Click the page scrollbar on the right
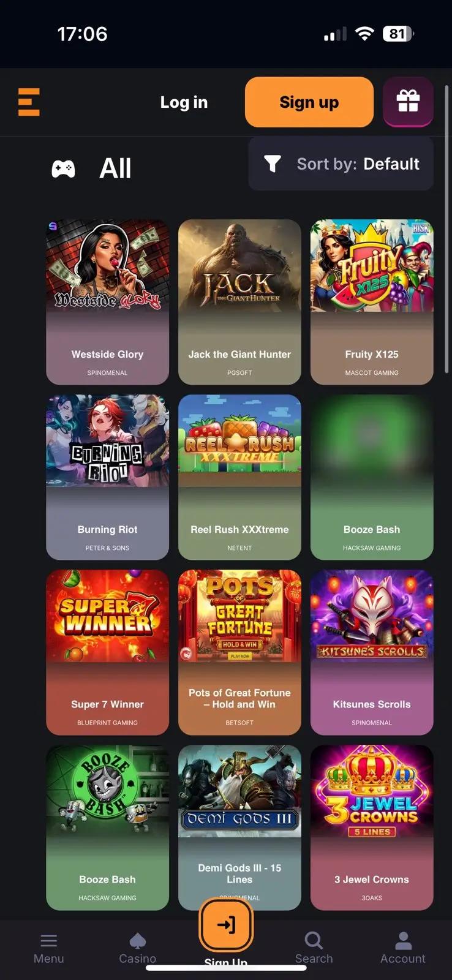Screen dimensions: 452x980 447,230
